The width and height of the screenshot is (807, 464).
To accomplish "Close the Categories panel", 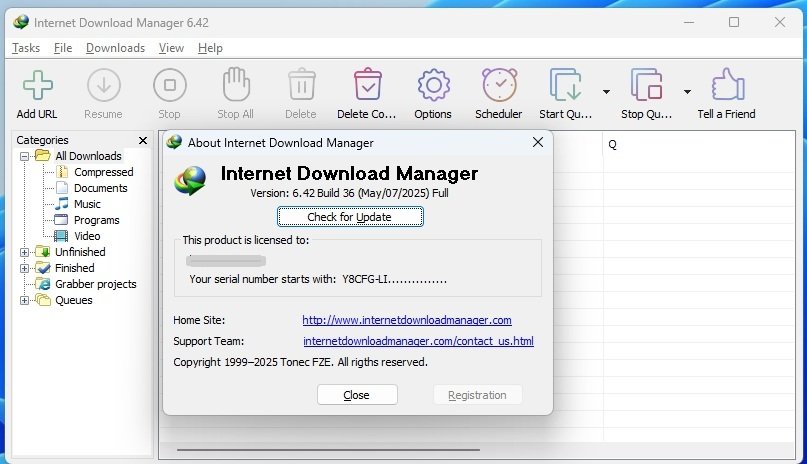I will tap(143, 140).
